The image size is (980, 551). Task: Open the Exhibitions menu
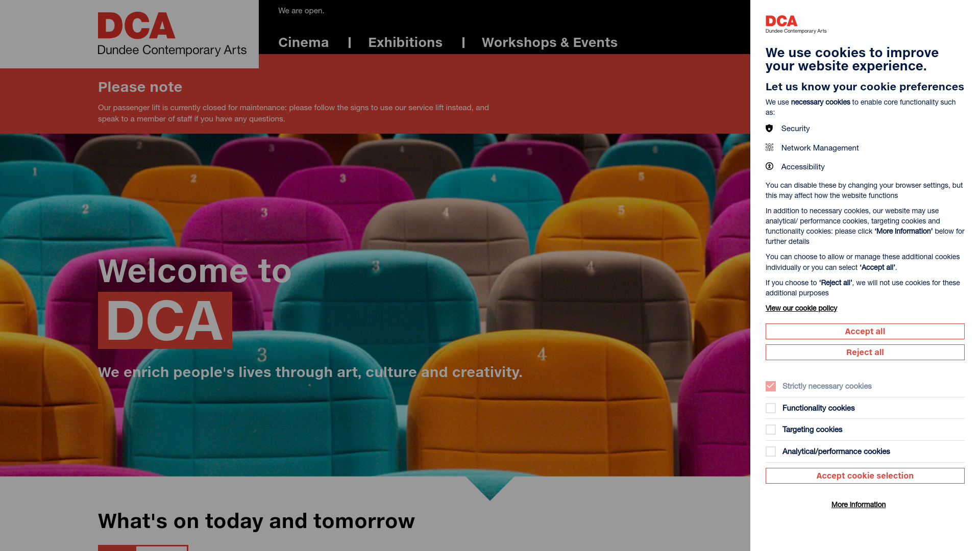(x=405, y=42)
